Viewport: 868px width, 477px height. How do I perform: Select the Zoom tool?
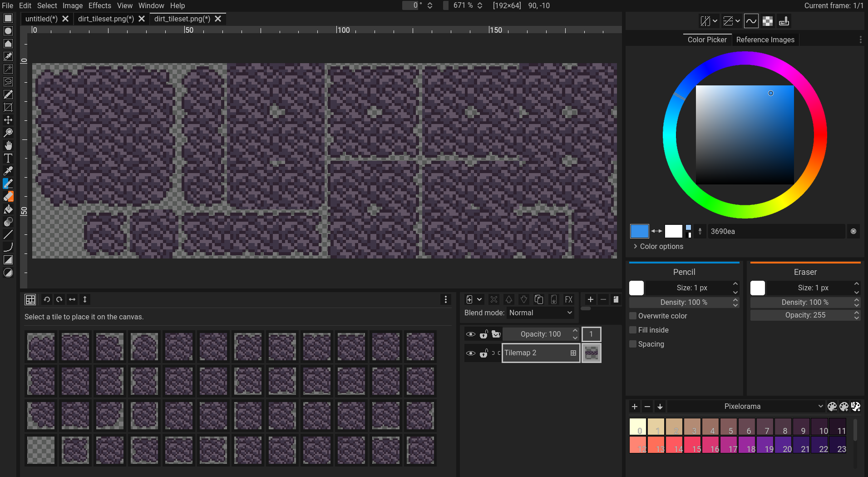[x=8, y=133]
